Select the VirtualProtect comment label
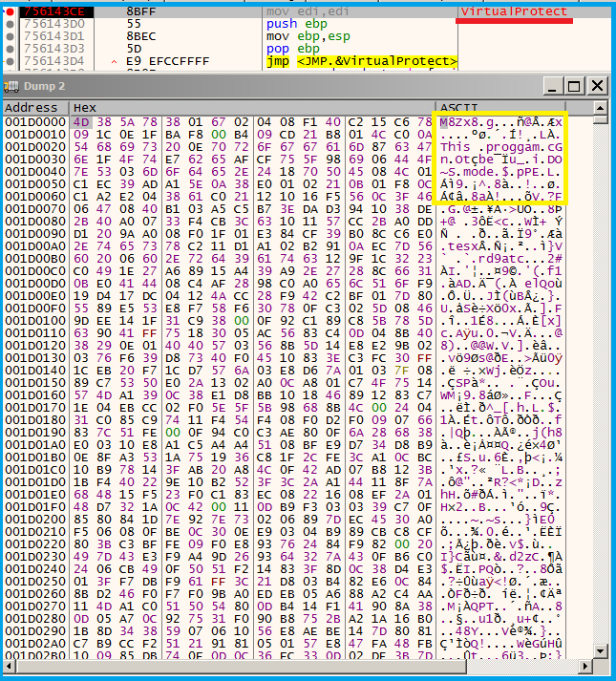616x681 pixels. pyautogui.click(x=516, y=11)
